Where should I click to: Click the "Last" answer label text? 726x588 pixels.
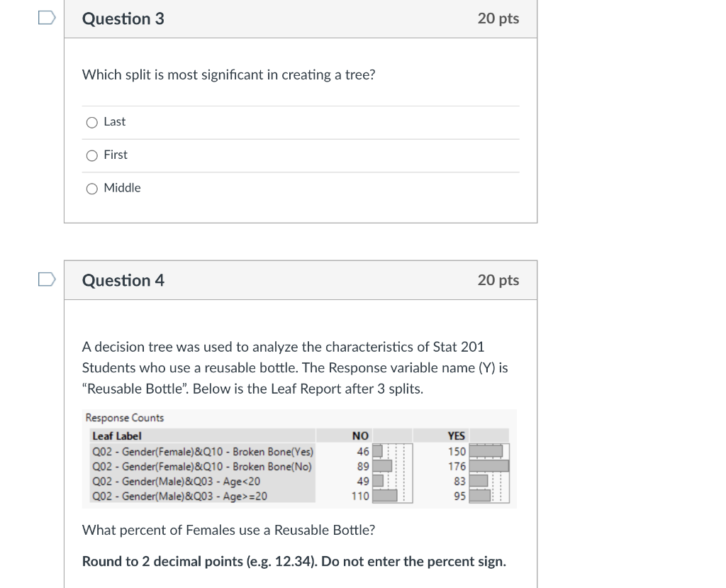(x=114, y=121)
